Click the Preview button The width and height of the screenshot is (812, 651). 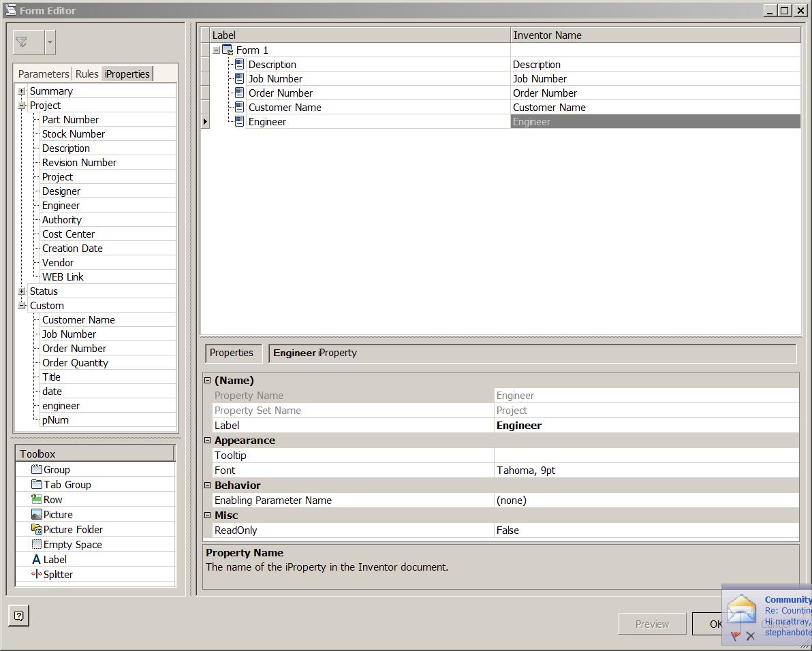[x=652, y=624]
